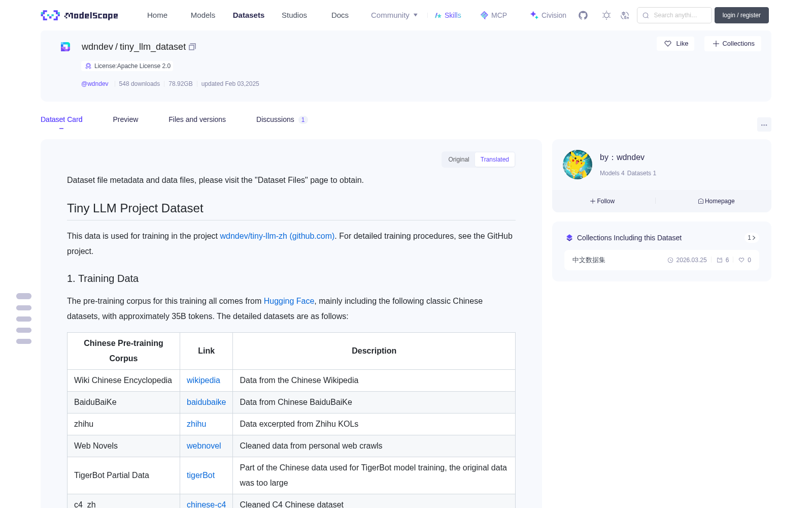
Task: Add dataset to Collections
Action: click(733, 44)
